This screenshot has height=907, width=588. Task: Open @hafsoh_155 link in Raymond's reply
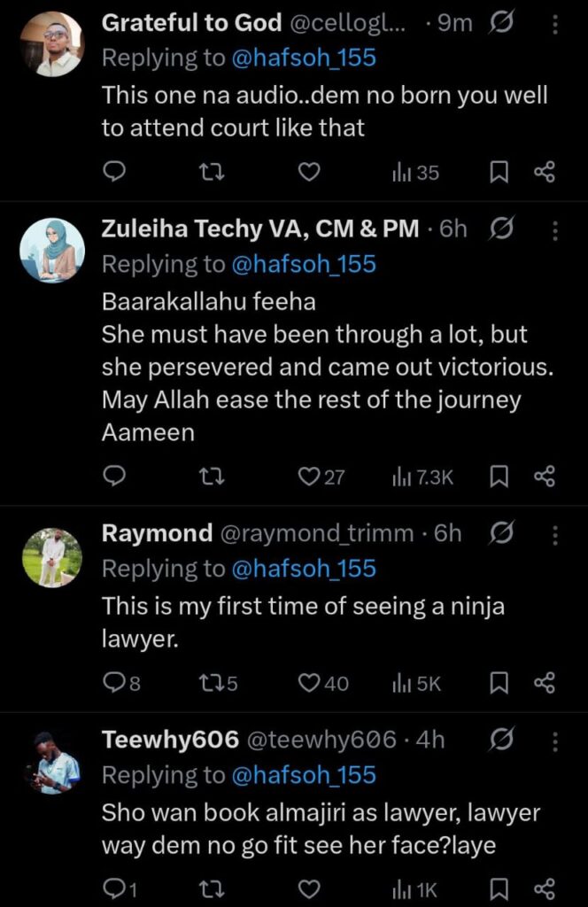click(x=304, y=568)
